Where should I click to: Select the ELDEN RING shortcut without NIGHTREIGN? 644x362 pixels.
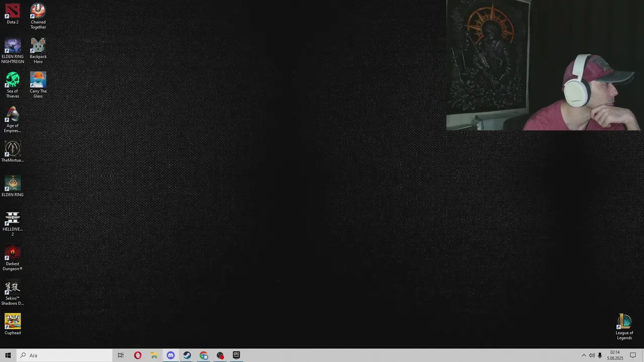click(13, 186)
